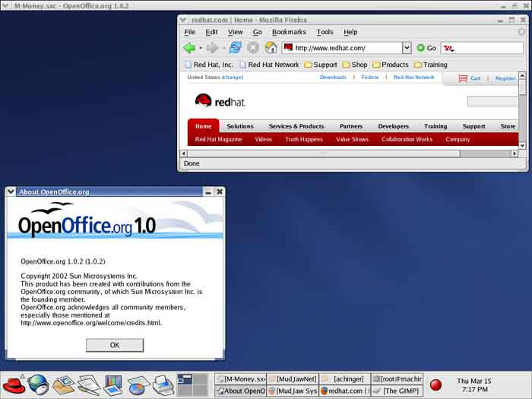This screenshot has width=532, height=399.
Task: Click the horizontal scrollbar right arrow in Firefox
Action: [515, 154]
